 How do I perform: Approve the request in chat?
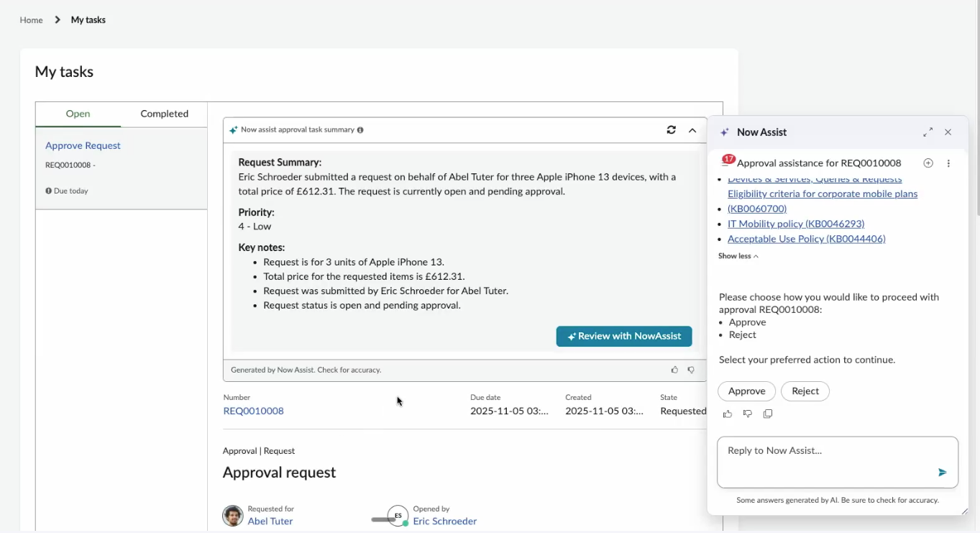(746, 391)
